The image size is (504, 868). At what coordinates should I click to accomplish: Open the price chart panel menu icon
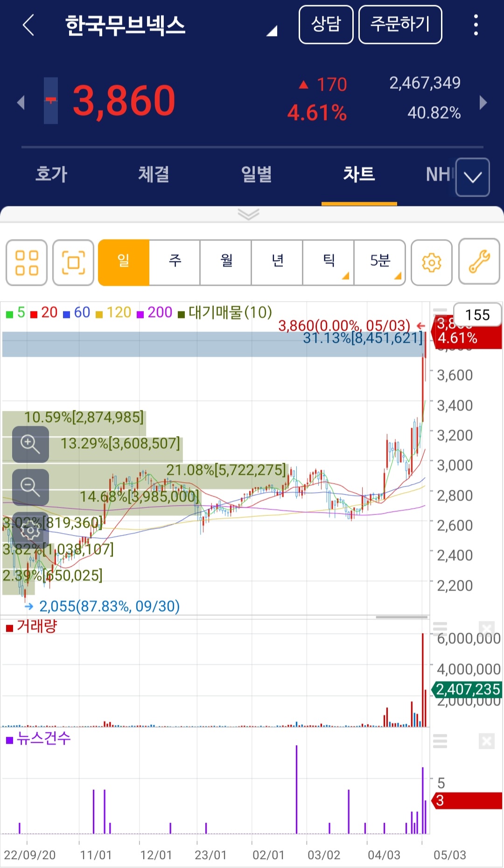440,311
